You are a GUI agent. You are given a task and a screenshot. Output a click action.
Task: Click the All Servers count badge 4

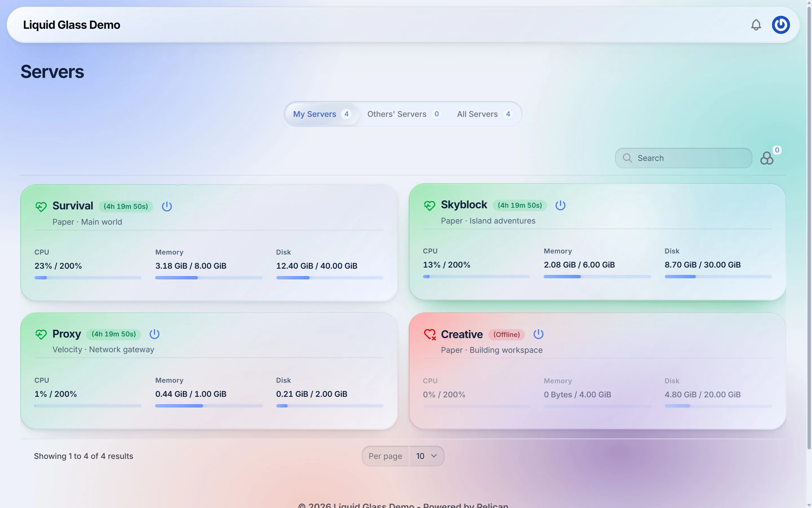508,114
